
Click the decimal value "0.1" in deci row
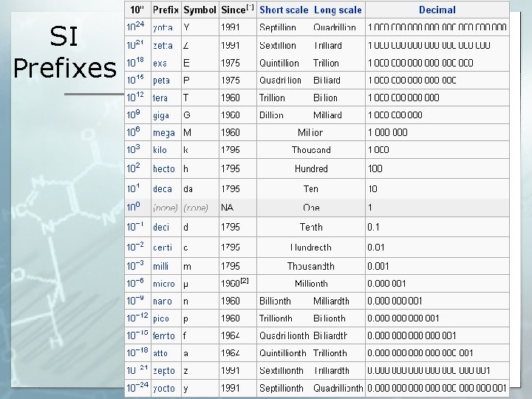pyautogui.click(x=374, y=227)
